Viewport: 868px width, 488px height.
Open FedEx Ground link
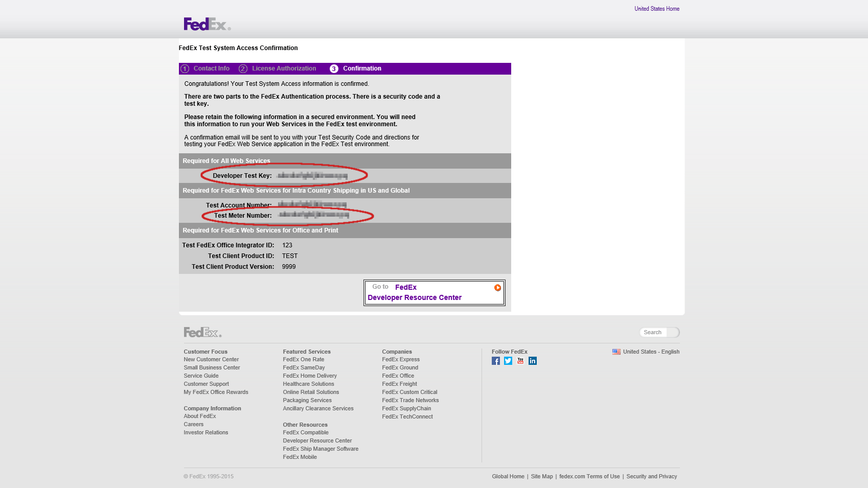pos(400,367)
